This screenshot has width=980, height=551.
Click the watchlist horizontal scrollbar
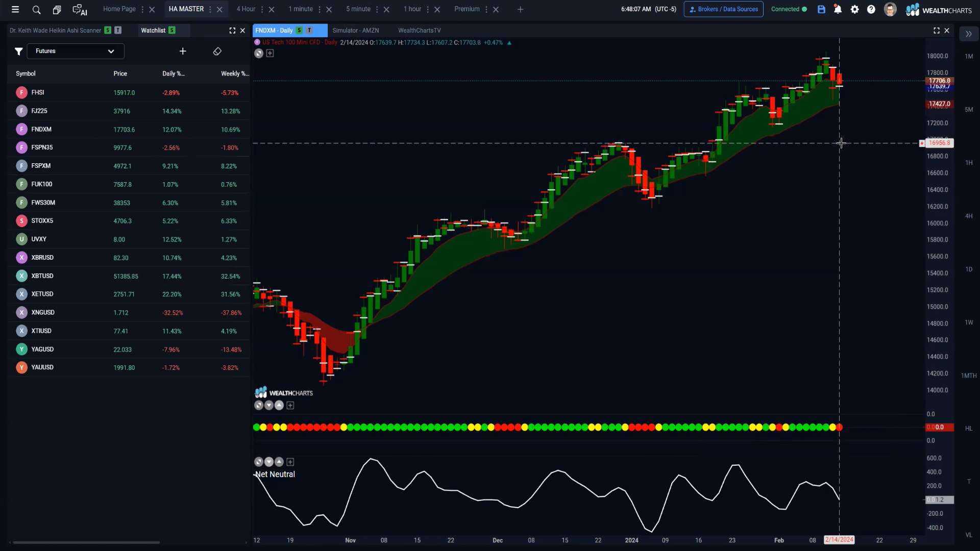pos(86,542)
